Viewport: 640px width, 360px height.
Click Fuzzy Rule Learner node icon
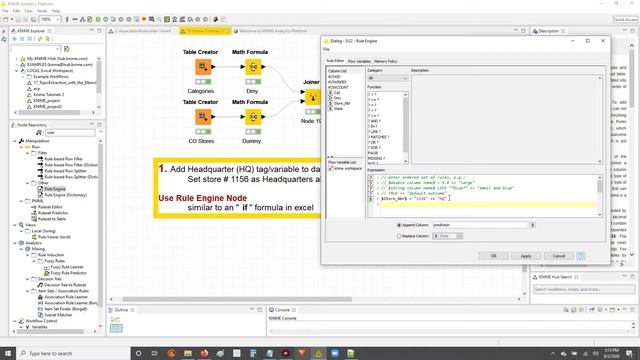pos(46,267)
